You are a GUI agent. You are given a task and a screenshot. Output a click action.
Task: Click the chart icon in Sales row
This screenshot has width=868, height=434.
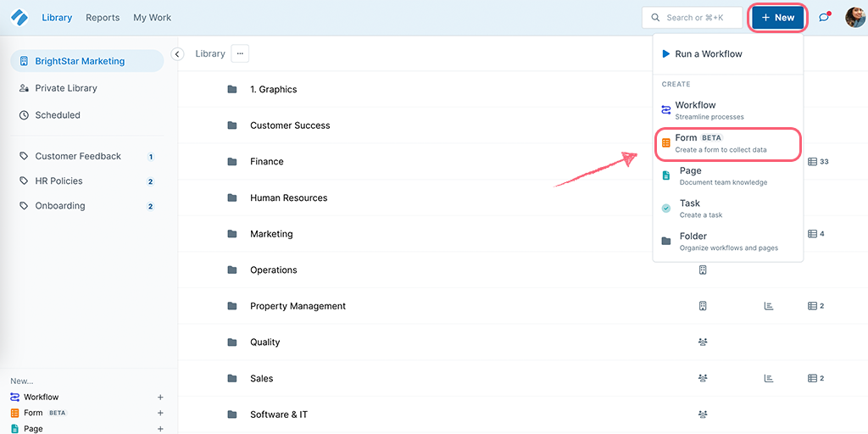pos(768,379)
